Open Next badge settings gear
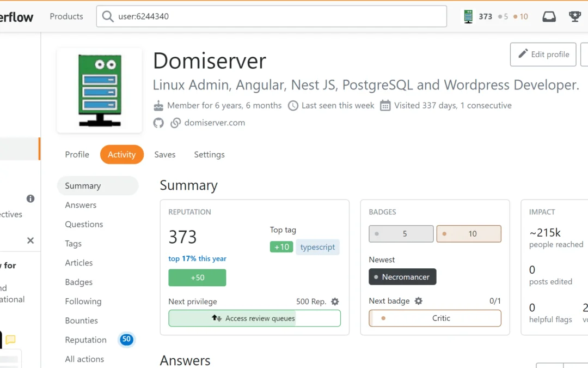The width and height of the screenshot is (588, 368). coord(418,301)
